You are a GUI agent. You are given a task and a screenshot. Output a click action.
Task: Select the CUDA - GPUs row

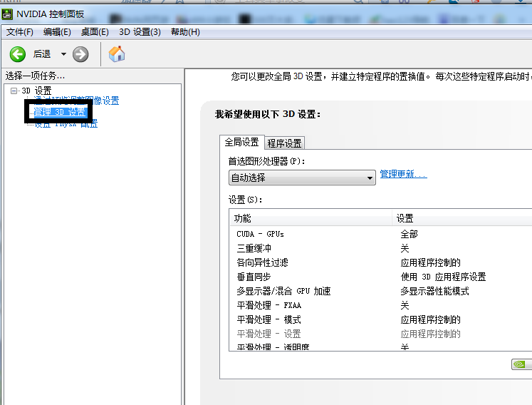381,234
